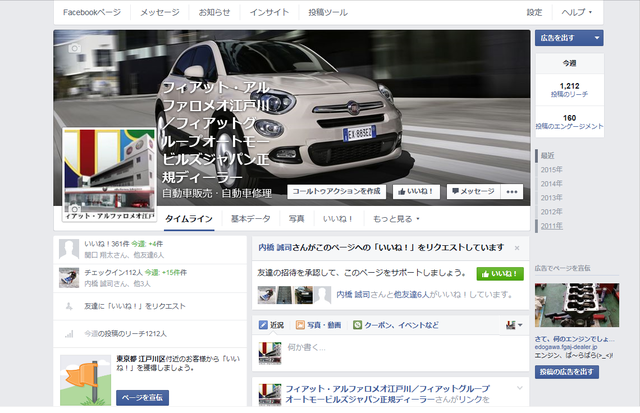This screenshot has height=413, width=640.
Task: Expand the もっと見る tab menu
Action: (396, 219)
